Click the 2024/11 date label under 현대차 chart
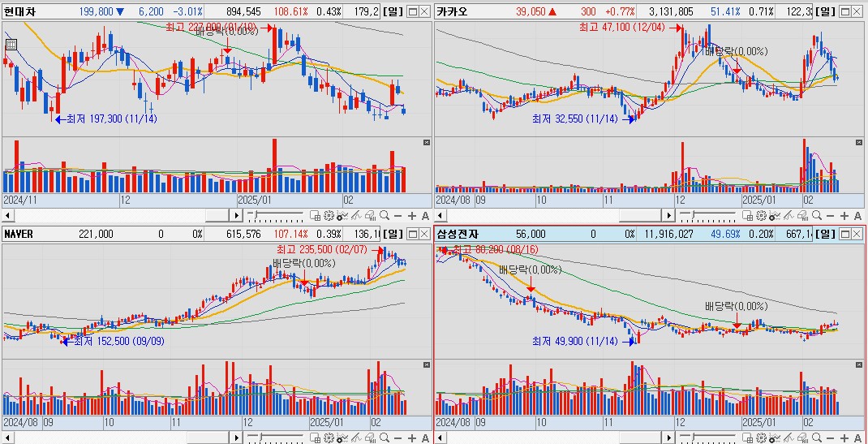Screen dimensions: 868x444 [x=19, y=200]
